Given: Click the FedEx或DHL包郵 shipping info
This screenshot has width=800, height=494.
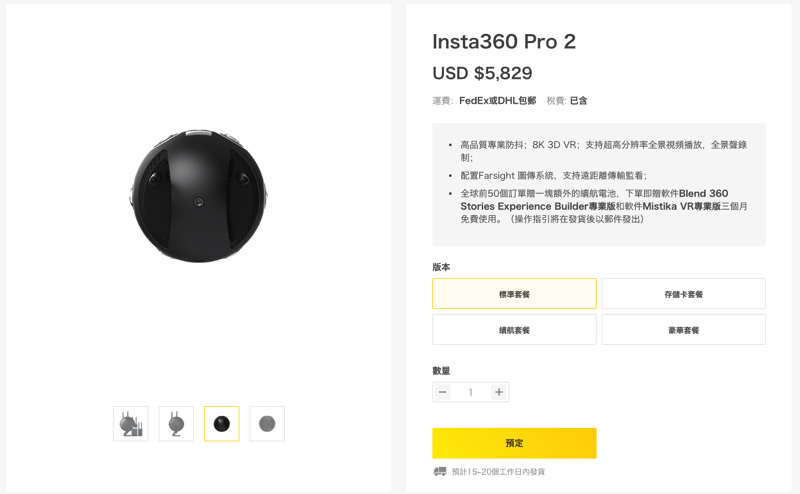Looking at the screenshot, I should (497, 101).
